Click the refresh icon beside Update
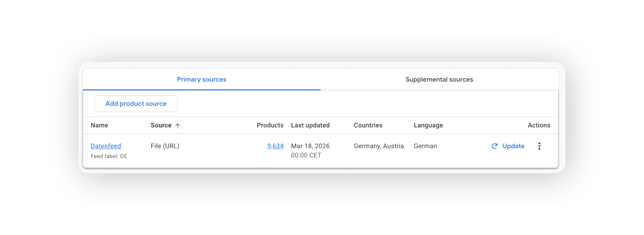Image resolution: width=644 pixels, height=235 pixels. [495, 146]
